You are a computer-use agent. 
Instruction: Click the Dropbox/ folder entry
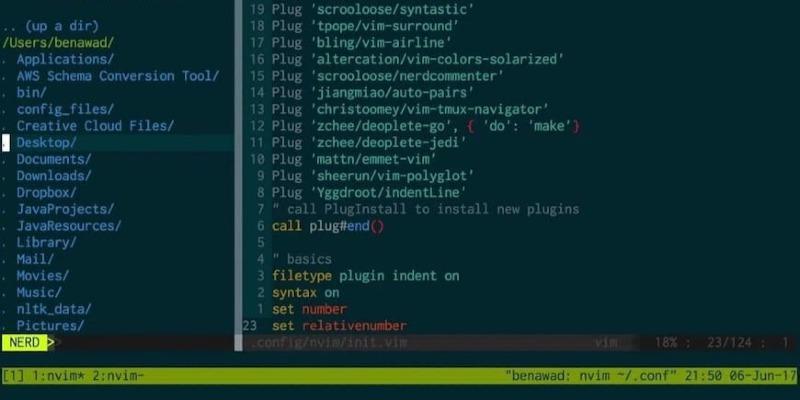tap(46, 193)
